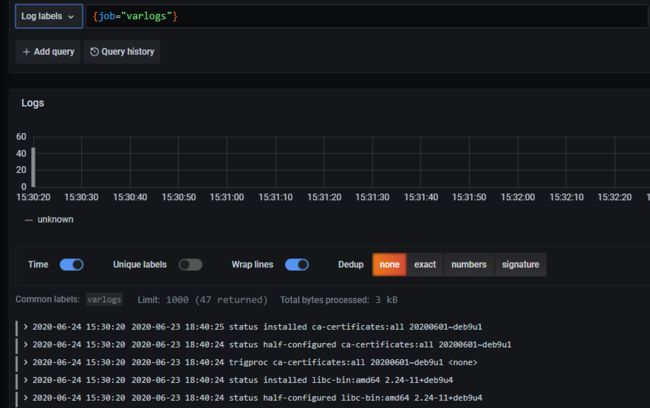Toggle the Wrap lines switch

(297, 265)
